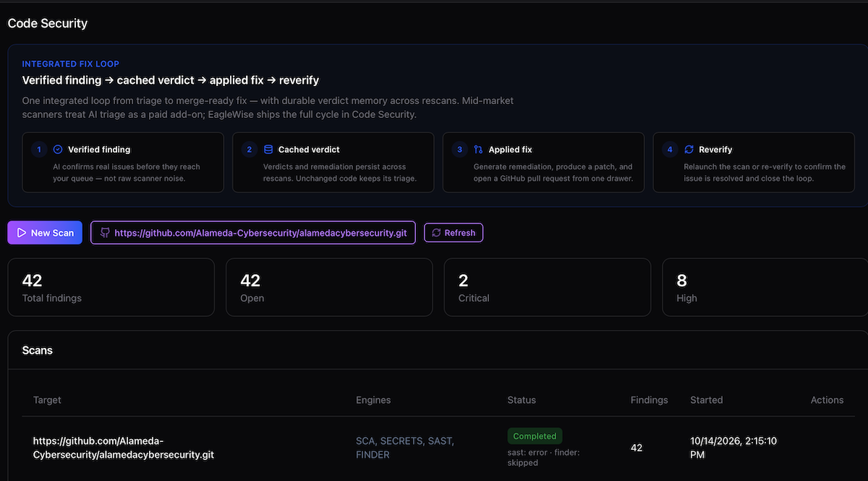Click the 42 findings count in scan row
Screen dimensions: 868x481
[637, 448]
